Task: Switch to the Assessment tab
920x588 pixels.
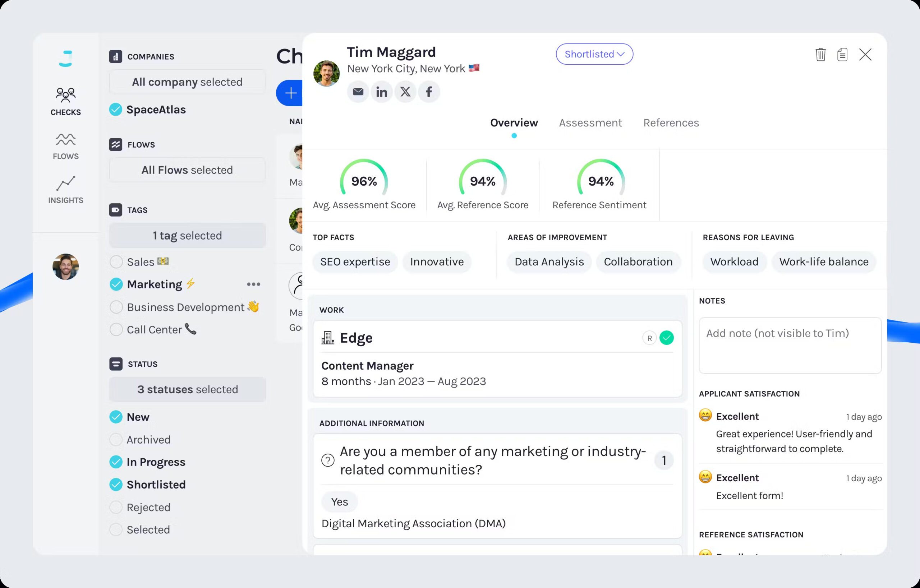Action: click(590, 123)
